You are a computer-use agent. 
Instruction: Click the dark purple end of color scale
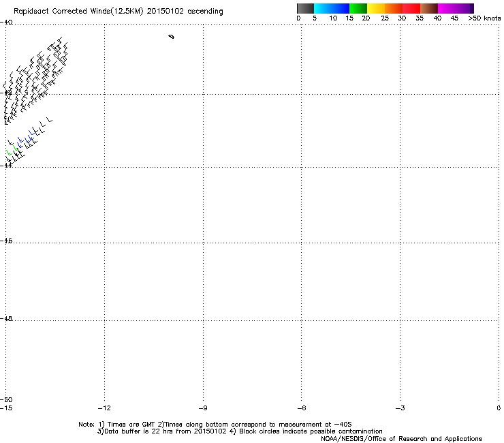(471, 8)
